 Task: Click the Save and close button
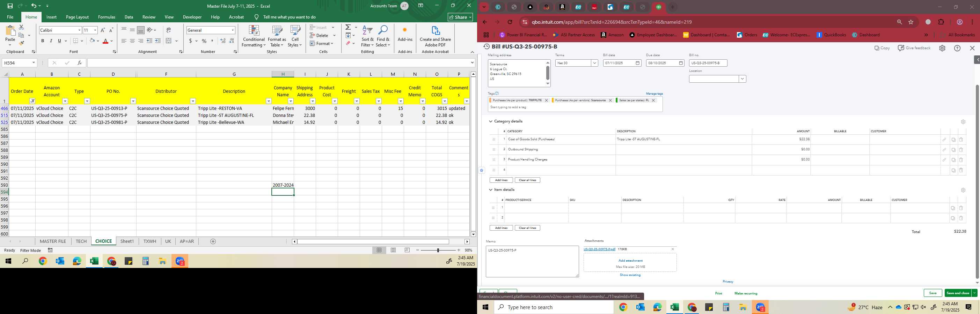[958, 293]
